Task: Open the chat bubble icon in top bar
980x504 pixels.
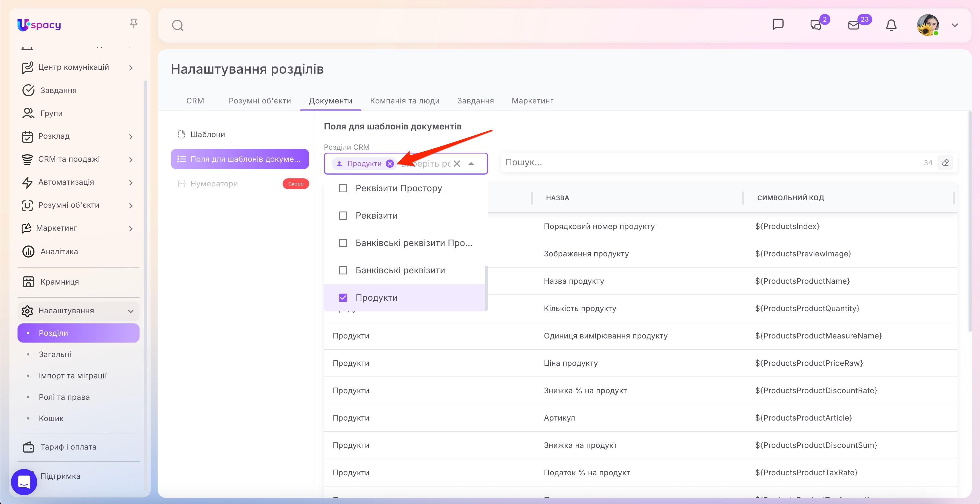Action: pos(778,24)
